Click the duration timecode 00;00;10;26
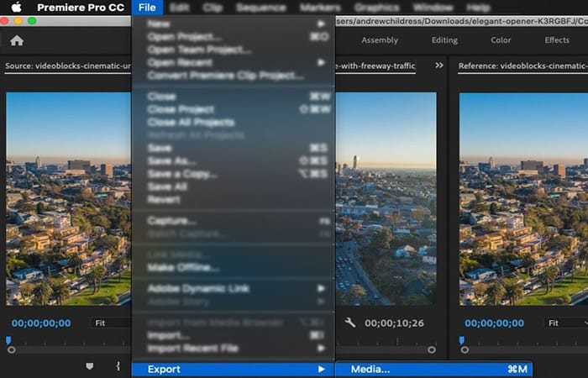This screenshot has height=378, width=588. 394,323
